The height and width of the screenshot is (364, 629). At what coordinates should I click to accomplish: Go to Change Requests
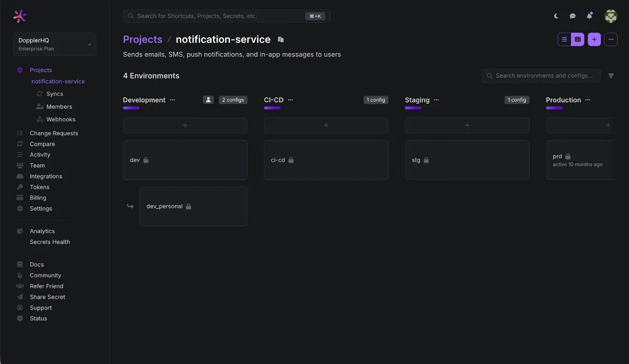(x=53, y=134)
